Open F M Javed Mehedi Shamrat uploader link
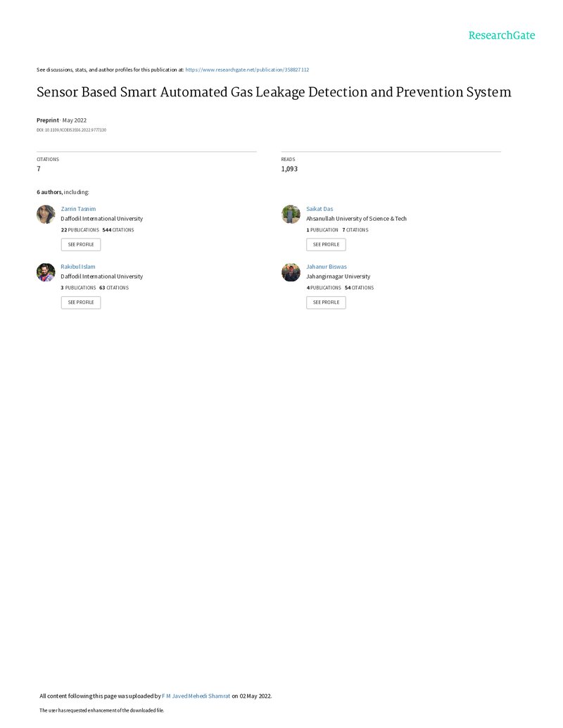This screenshot has height=728, width=563. [196, 696]
